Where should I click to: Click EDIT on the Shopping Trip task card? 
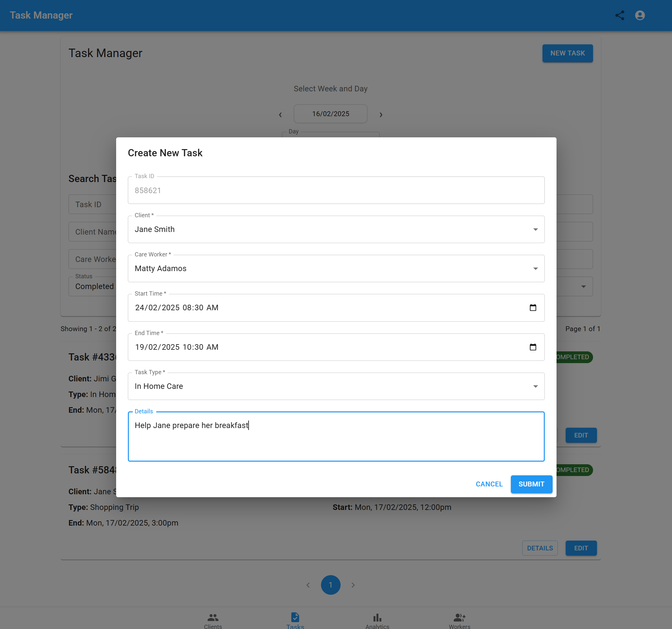[x=581, y=548]
